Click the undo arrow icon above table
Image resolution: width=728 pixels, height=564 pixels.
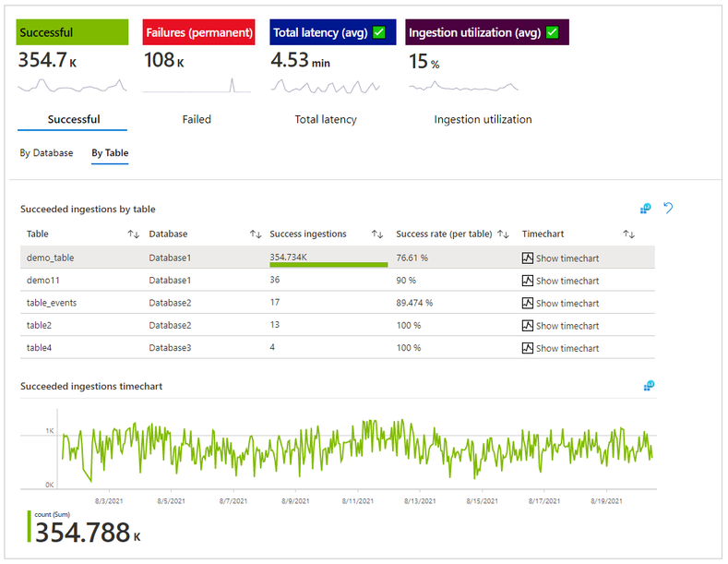coord(668,208)
